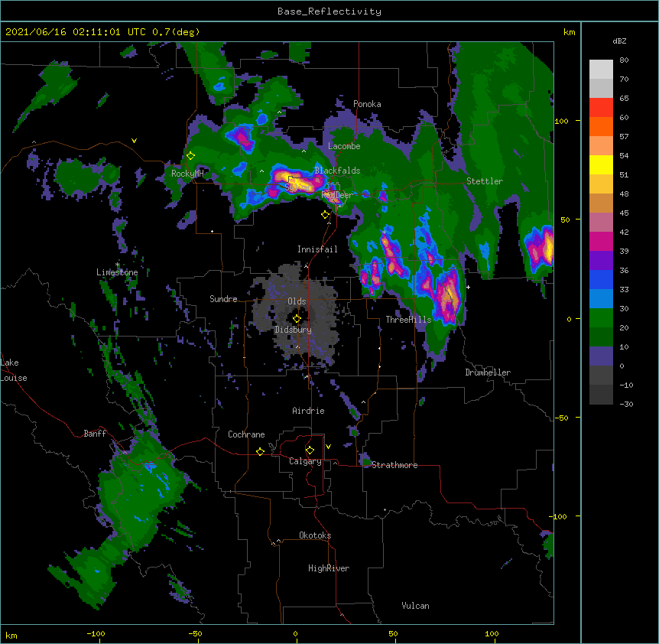
Task: Click the Didsbury label
Action: (x=293, y=330)
